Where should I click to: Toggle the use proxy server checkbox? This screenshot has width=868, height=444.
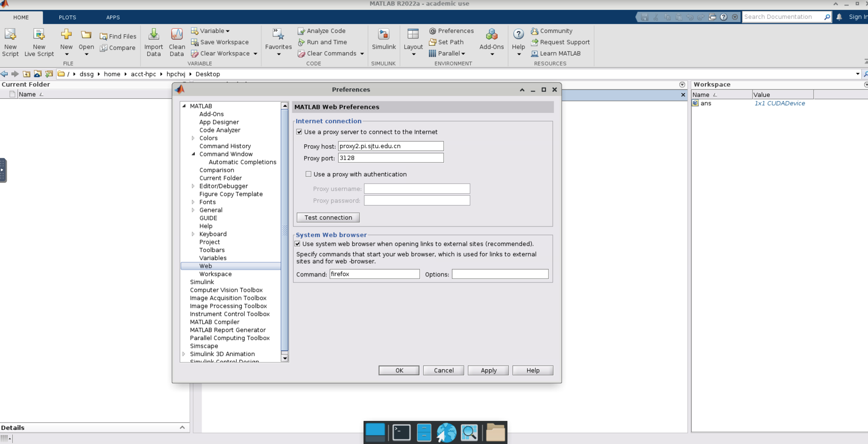coord(299,132)
